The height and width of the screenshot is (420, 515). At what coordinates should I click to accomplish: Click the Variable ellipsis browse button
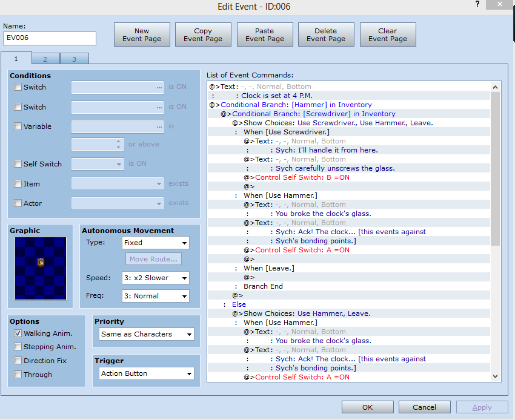tap(159, 126)
